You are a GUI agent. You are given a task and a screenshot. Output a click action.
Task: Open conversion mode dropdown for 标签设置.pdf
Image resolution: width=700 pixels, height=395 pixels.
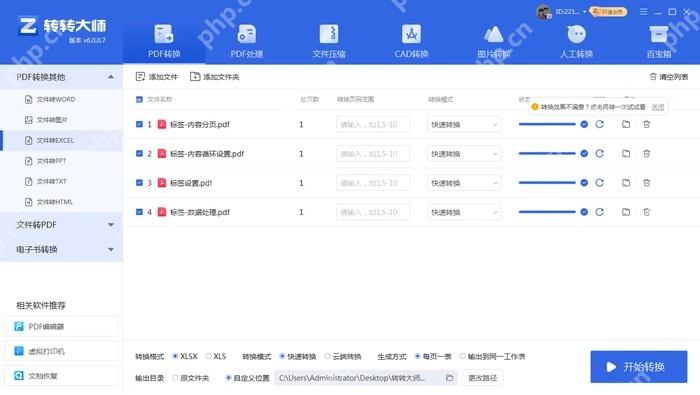(464, 183)
